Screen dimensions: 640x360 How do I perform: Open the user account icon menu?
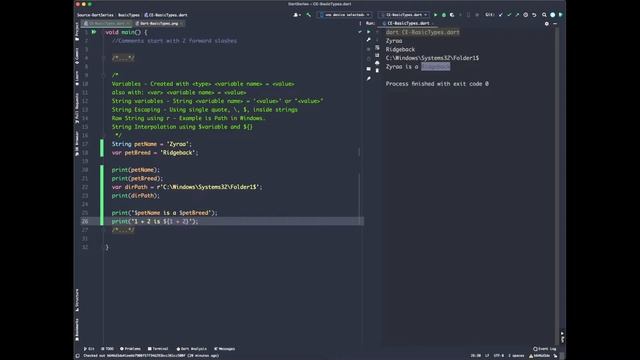[297, 15]
